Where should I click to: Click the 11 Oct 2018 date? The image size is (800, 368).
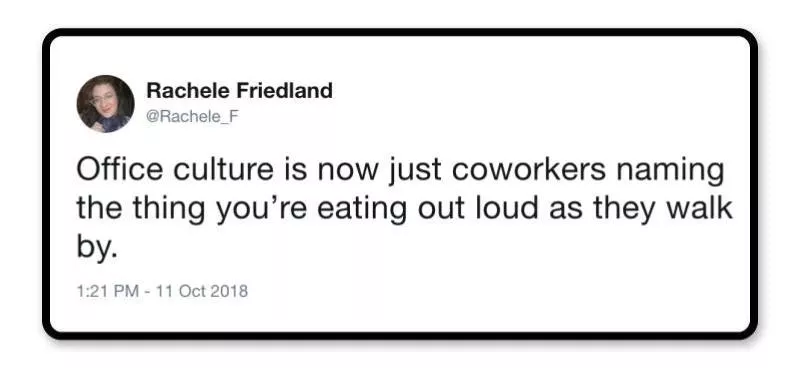coord(202,291)
